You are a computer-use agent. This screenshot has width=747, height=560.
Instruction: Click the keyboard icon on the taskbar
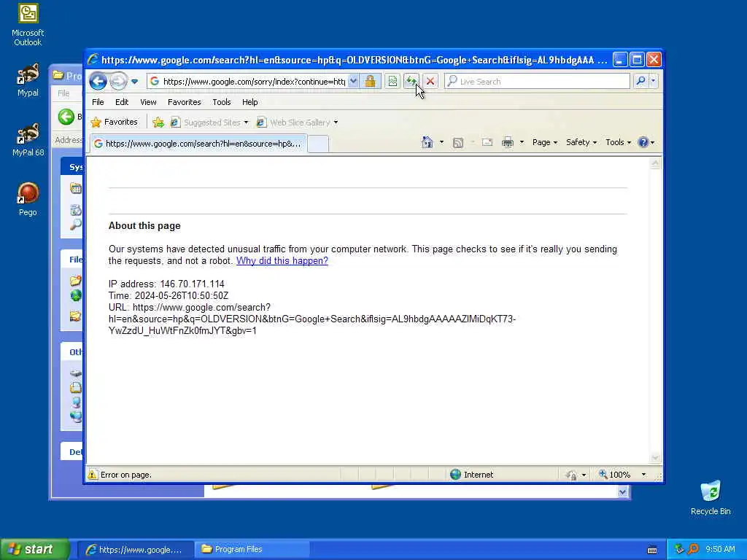point(652,550)
